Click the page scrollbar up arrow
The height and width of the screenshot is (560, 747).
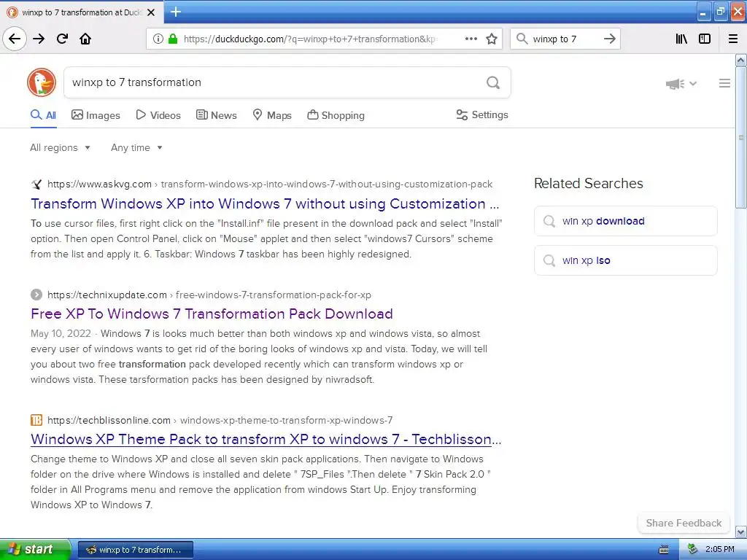741,61
